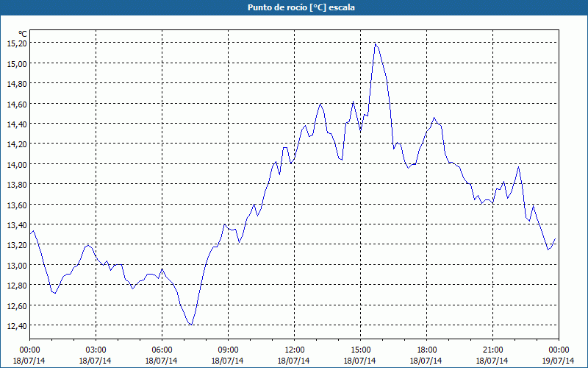Viewport: 588px width, 368px height.
Task: Click the 13,80 y-axis value
Action: point(17,185)
